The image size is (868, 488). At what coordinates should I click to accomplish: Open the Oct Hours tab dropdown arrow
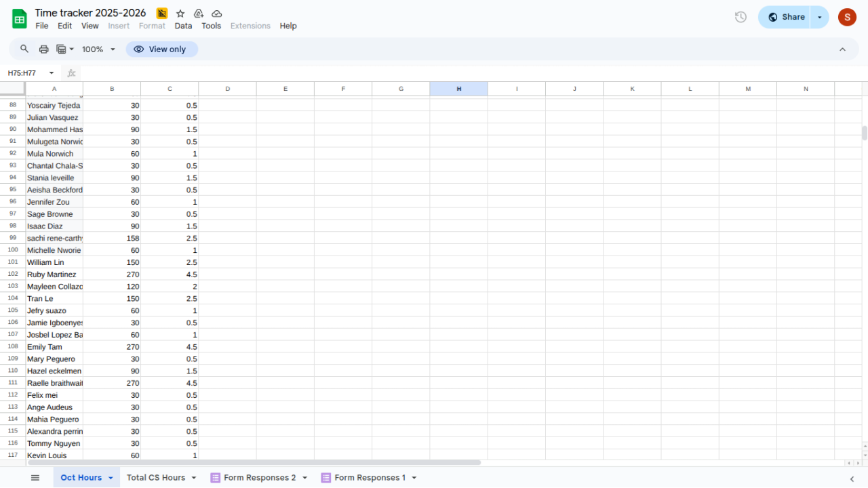coord(111,478)
